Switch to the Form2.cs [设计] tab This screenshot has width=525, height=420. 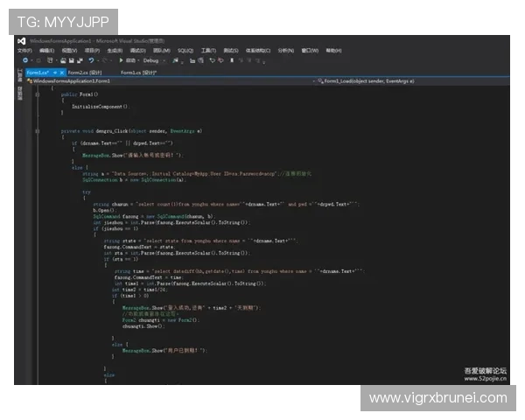(x=87, y=72)
